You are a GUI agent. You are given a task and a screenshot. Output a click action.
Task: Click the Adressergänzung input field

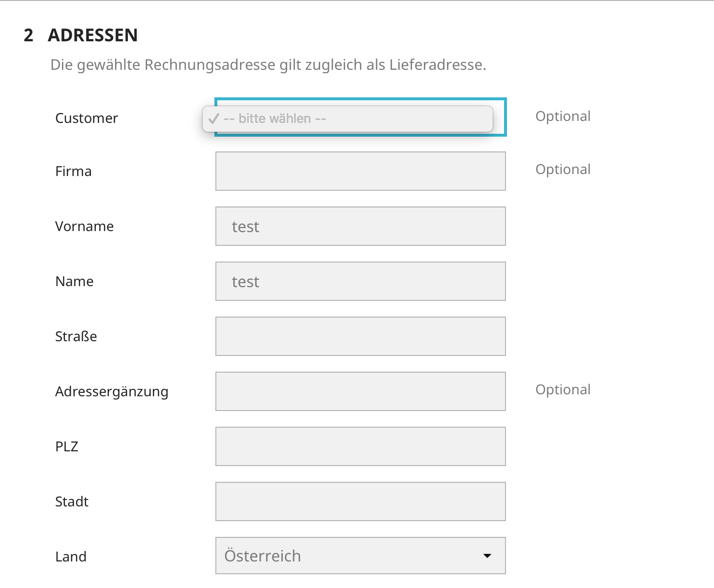click(x=360, y=391)
